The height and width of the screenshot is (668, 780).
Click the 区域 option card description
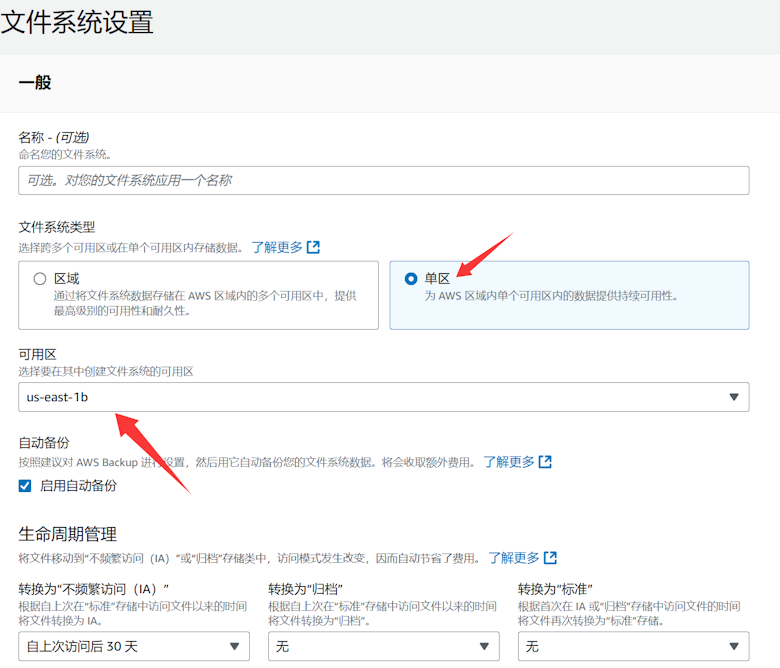(205, 304)
